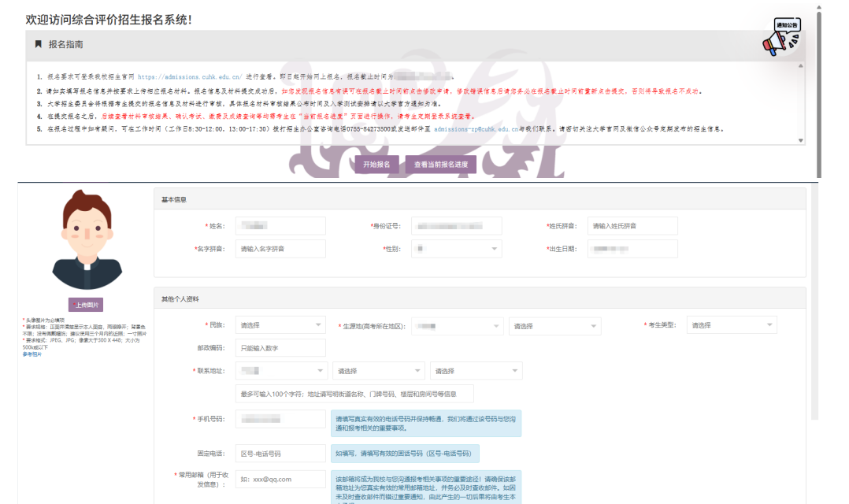The width and height of the screenshot is (849, 504).
Task: Open the 性别 dropdown selector
Action: [456, 249]
